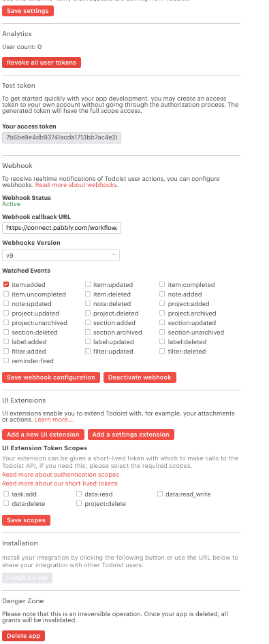Image resolution: width=269 pixels, height=644 pixels.
Task: Check the note:added event
Action: click(x=162, y=294)
